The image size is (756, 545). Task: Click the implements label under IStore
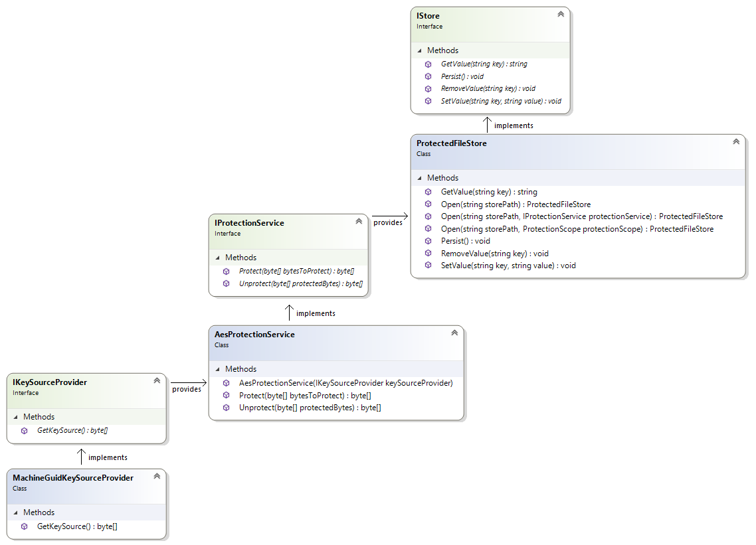[x=514, y=125]
